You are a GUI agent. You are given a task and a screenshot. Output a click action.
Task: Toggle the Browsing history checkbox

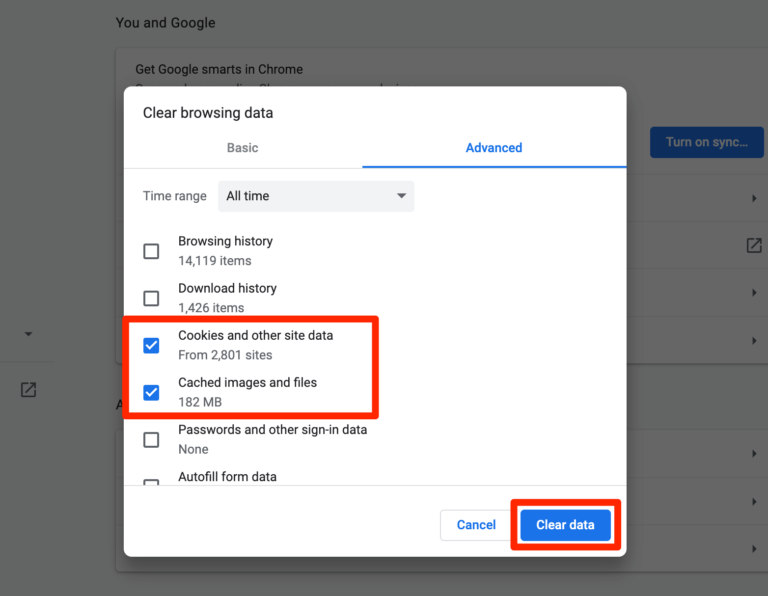pos(151,251)
